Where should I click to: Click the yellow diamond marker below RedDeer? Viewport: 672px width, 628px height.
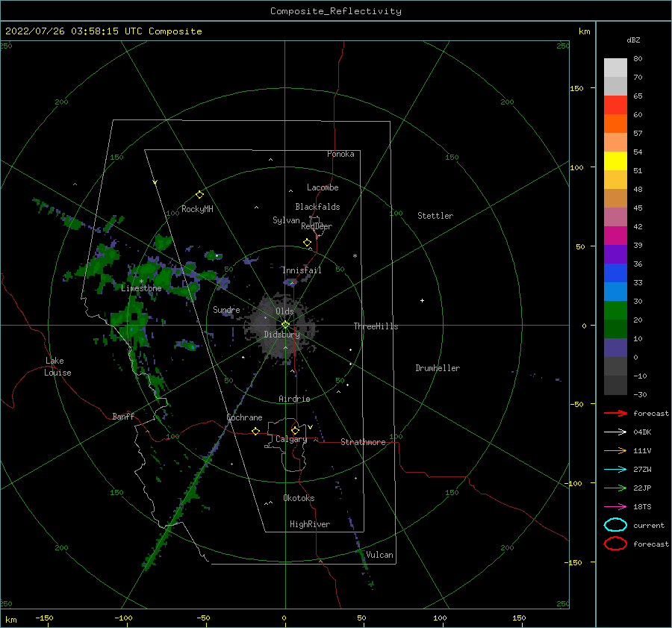tap(307, 243)
